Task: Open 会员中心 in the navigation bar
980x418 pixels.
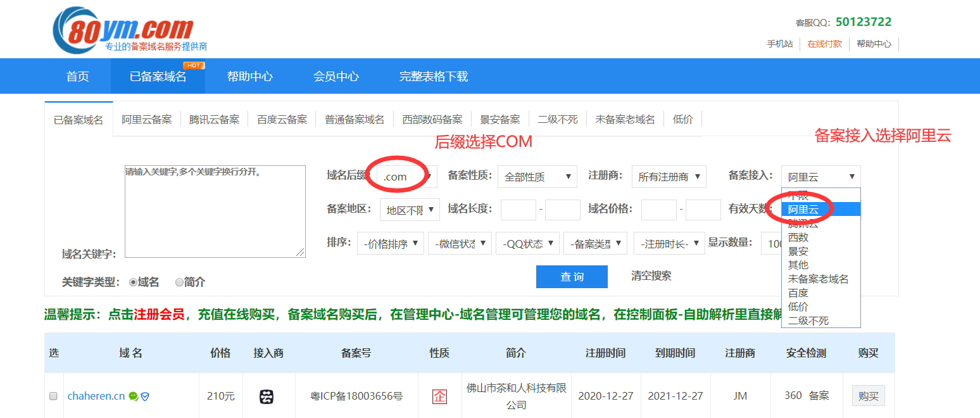Action: [336, 76]
